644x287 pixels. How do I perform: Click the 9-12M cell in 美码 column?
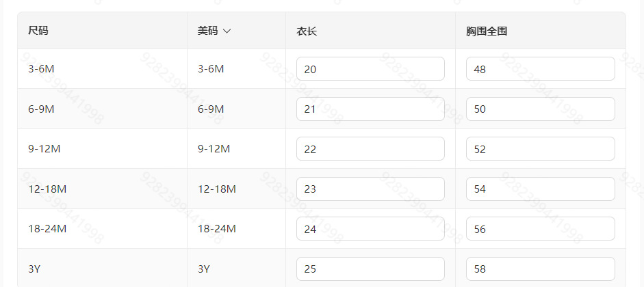214,149
